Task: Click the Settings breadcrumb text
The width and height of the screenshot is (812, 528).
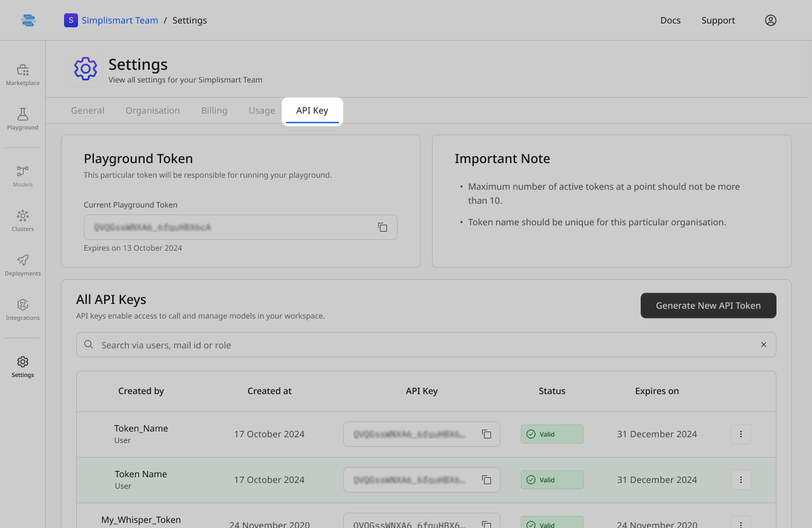Action: 190,20
